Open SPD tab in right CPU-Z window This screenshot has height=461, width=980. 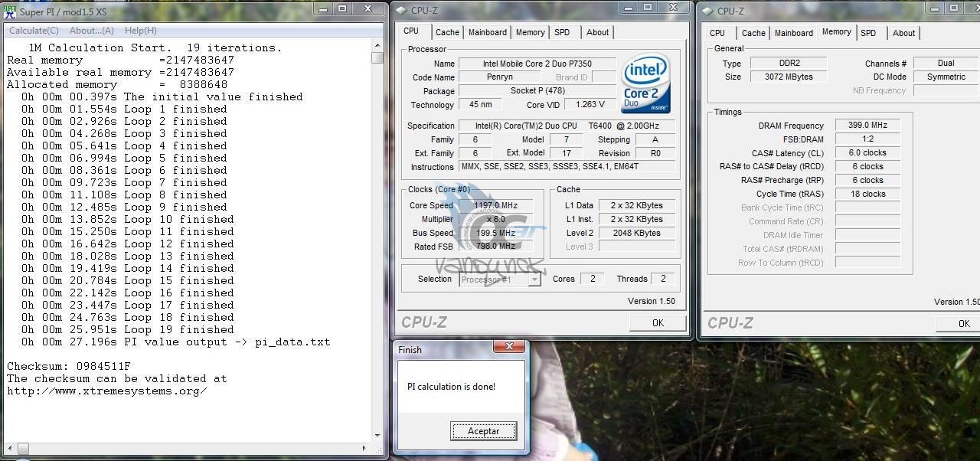click(868, 33)
